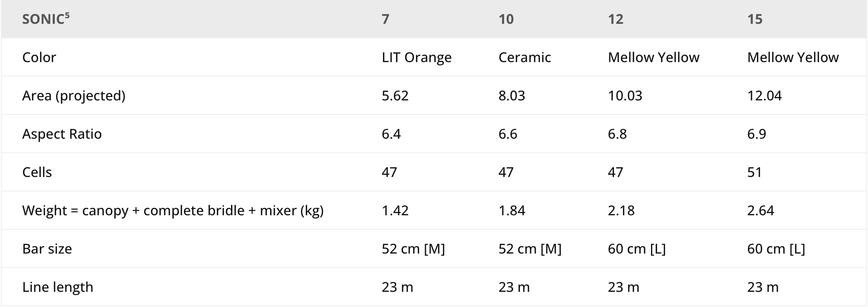Select the 51 cells value

[754, 172]
